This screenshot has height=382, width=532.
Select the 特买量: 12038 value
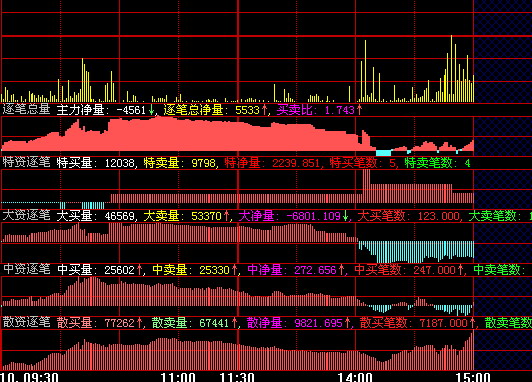coord(96,163)
